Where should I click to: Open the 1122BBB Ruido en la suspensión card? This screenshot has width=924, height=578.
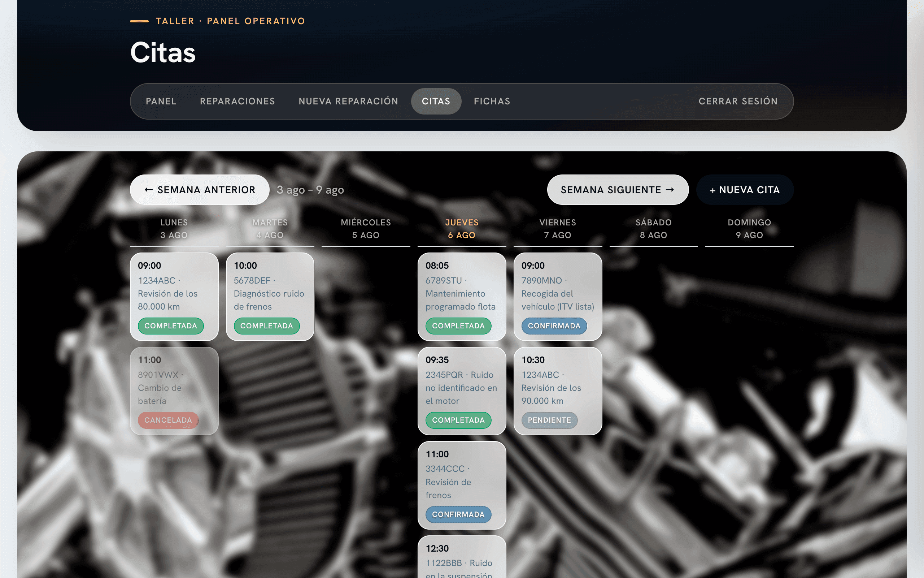462,557
